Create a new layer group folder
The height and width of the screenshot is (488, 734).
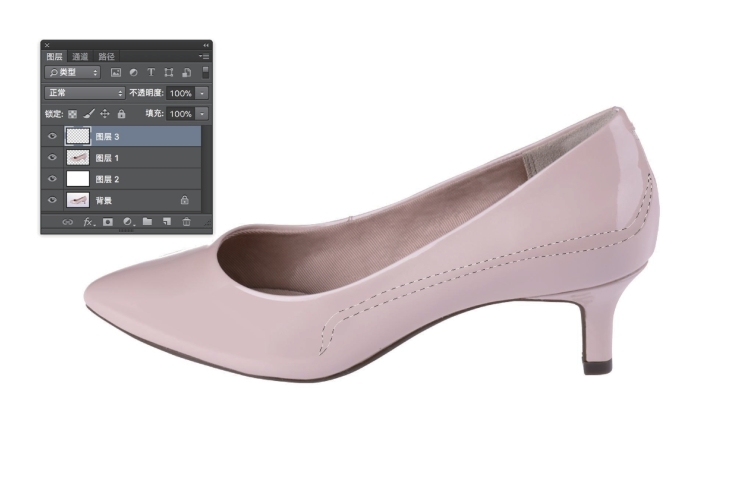pyautogui.click(x=147, y=222)
